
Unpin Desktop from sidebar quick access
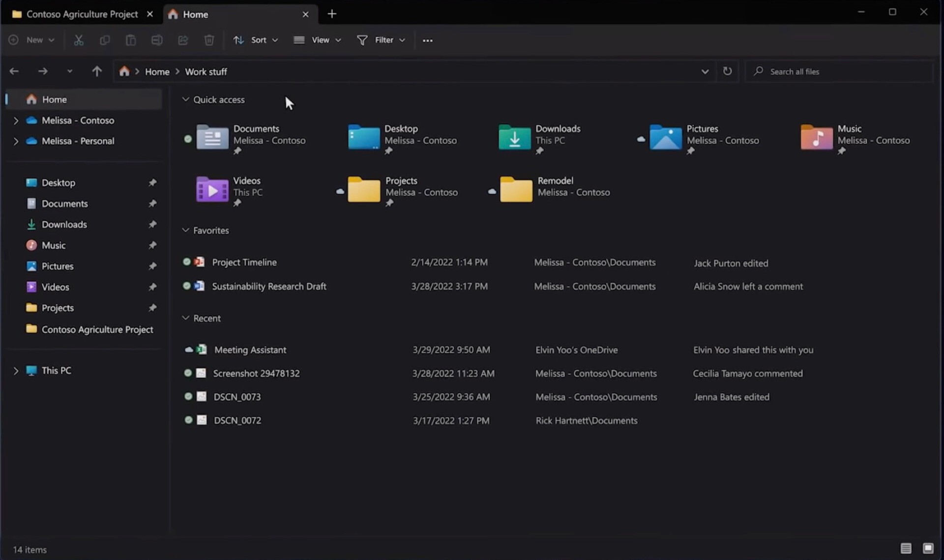(152, 183)
